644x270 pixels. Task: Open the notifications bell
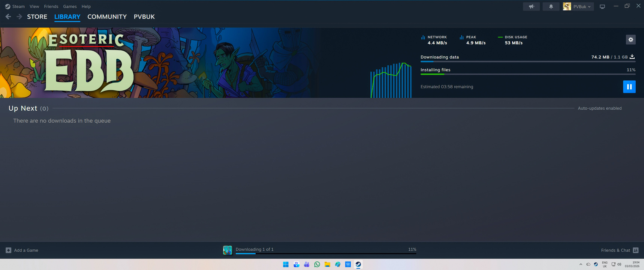point(551,6)
